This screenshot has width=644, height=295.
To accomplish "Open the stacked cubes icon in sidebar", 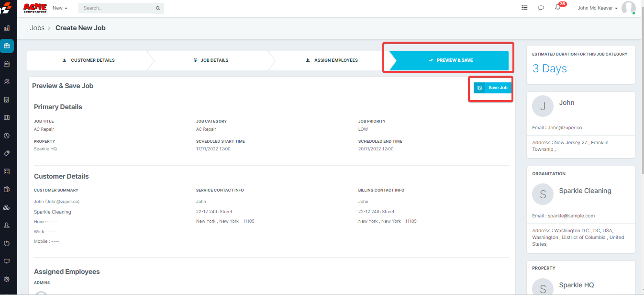I will (x=7, y=207).
